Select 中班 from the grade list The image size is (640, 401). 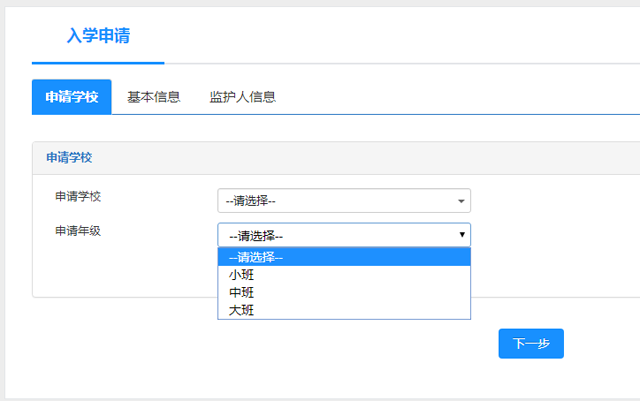242,293
